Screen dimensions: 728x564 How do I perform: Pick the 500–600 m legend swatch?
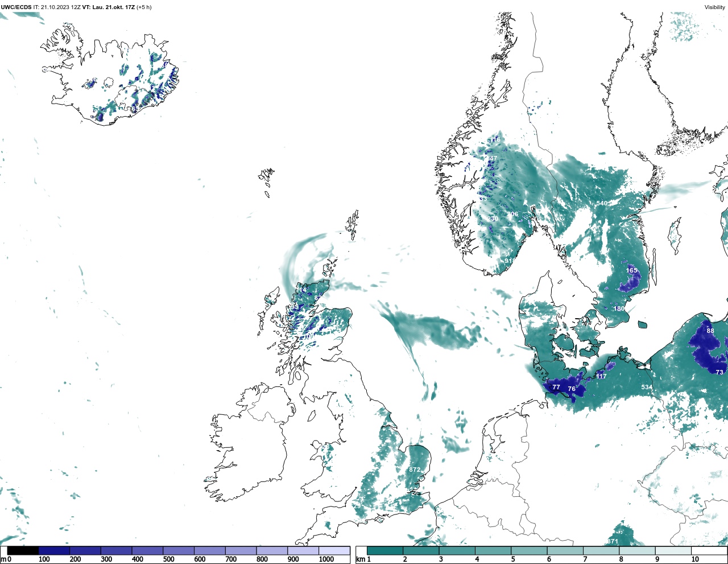(x=179, y=551)
